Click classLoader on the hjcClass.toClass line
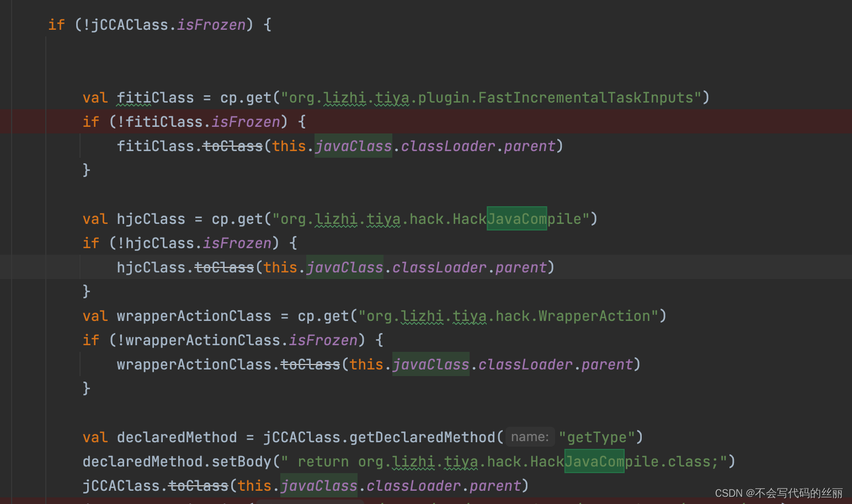Screen dimensions: 852x504 click(x=439, y=267)
